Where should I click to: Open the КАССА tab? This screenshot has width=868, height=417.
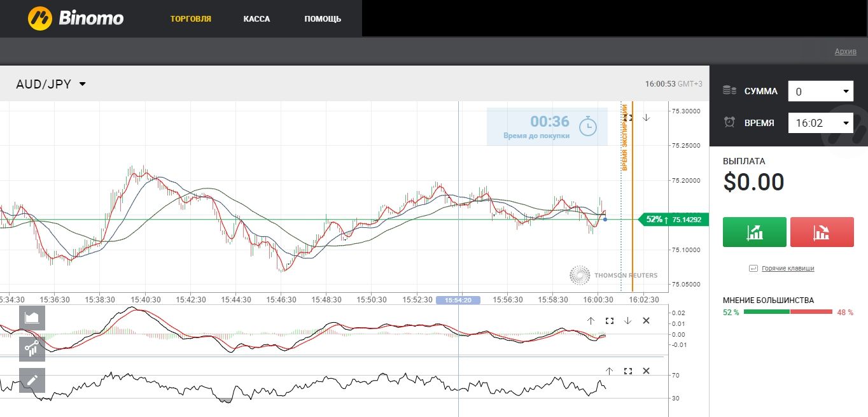click(x=256, y=18)
